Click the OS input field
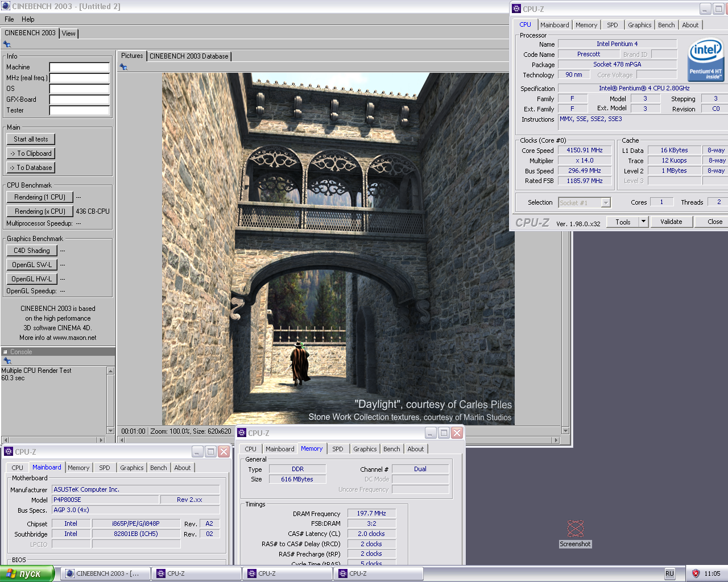728x582 pixels. 79,89
